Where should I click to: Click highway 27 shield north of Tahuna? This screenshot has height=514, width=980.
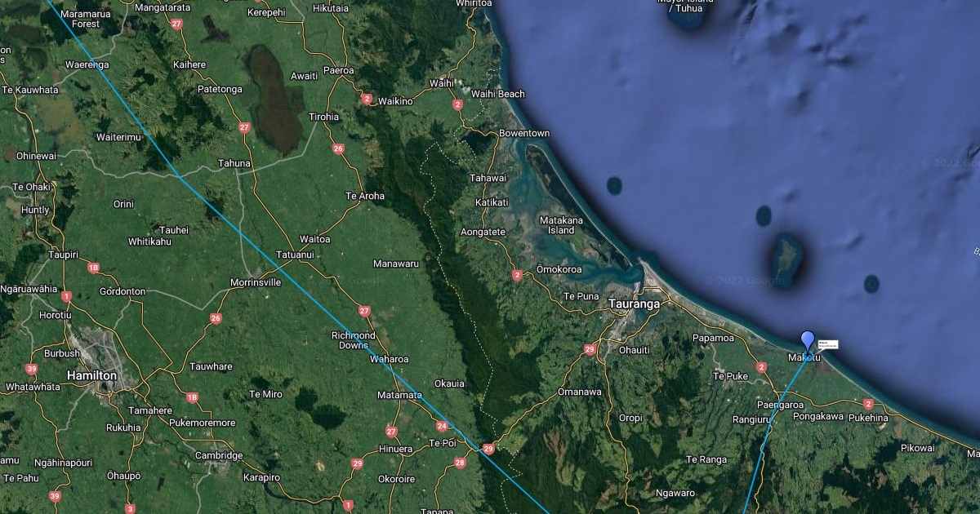pos(244,127)
